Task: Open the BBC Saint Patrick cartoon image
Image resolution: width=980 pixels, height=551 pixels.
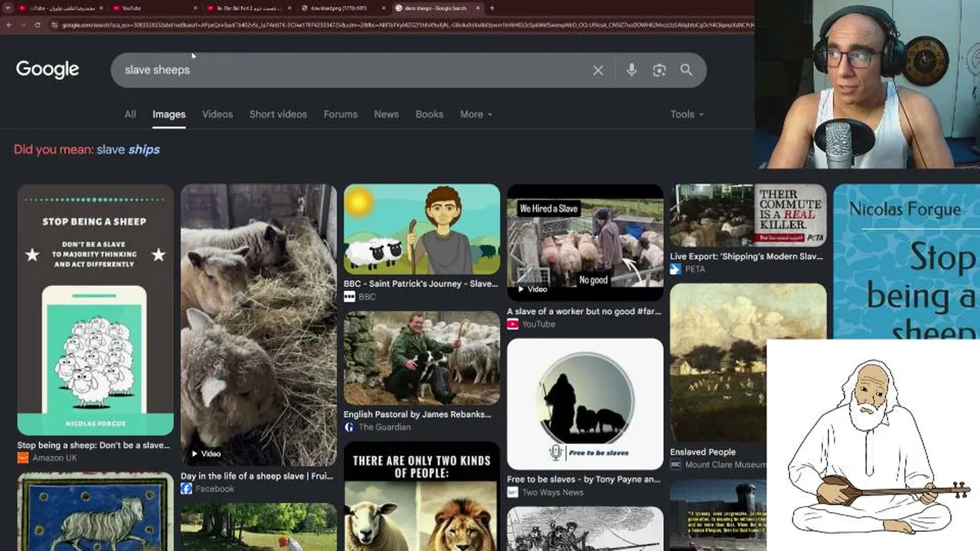Action: click(x=422, y=229)
